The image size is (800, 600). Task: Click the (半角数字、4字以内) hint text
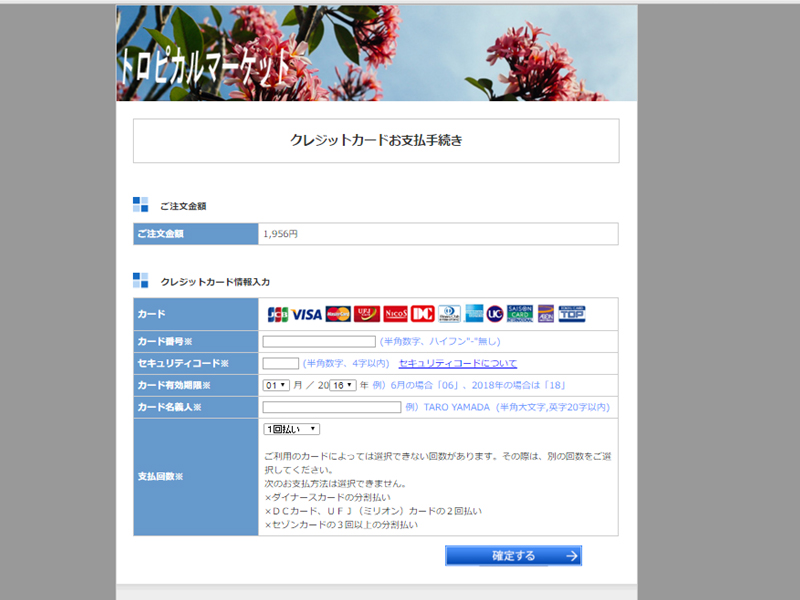346,363
